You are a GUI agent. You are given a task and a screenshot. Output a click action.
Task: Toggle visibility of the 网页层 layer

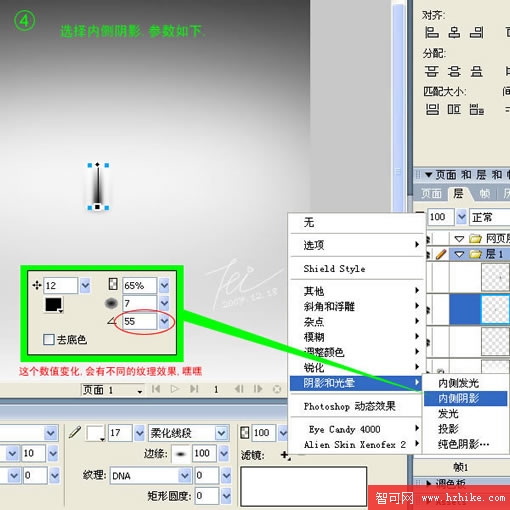pos(428,239)
